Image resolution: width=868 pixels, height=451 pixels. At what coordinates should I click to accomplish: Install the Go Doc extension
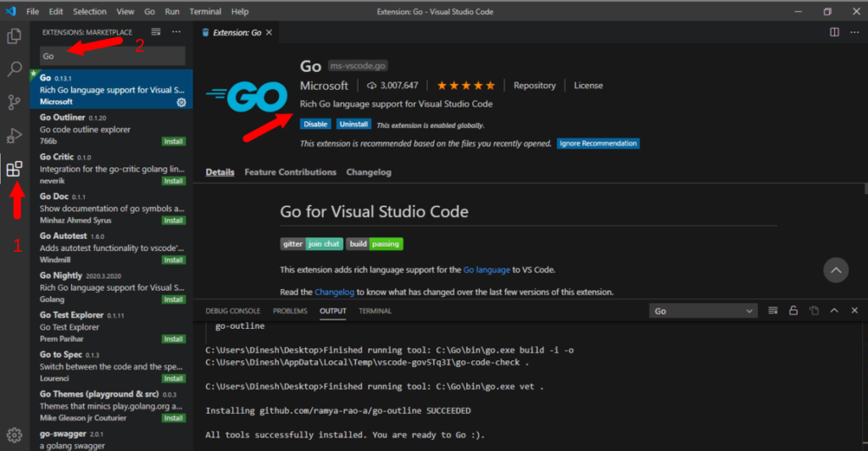[x=173, y=220]
